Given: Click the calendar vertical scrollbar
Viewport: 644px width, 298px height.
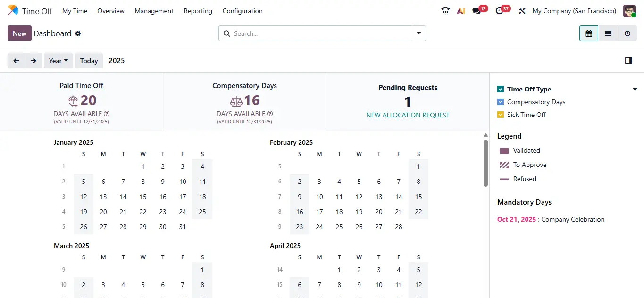Looking at the screenshot, I should click(x=486, y=163).
